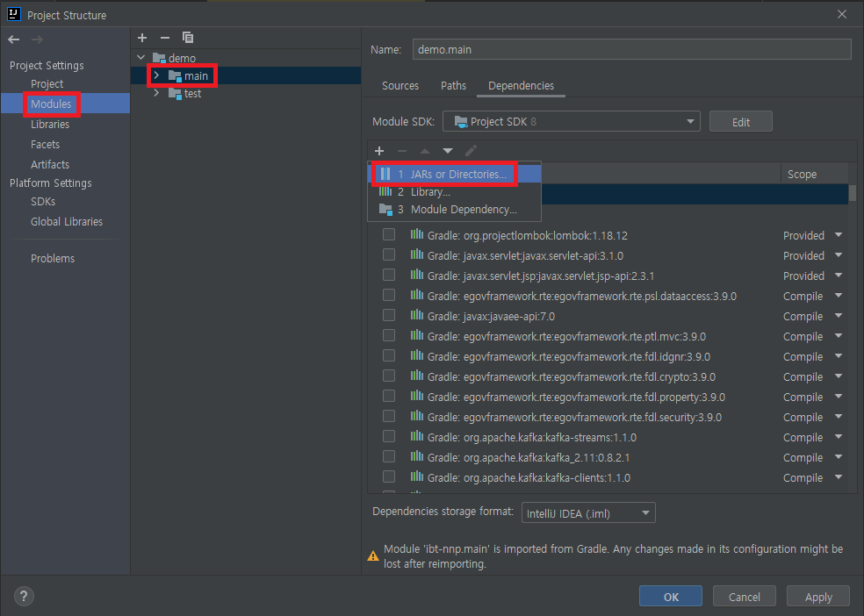
Task: Click the Cancel button
Action: coord(745,597)
